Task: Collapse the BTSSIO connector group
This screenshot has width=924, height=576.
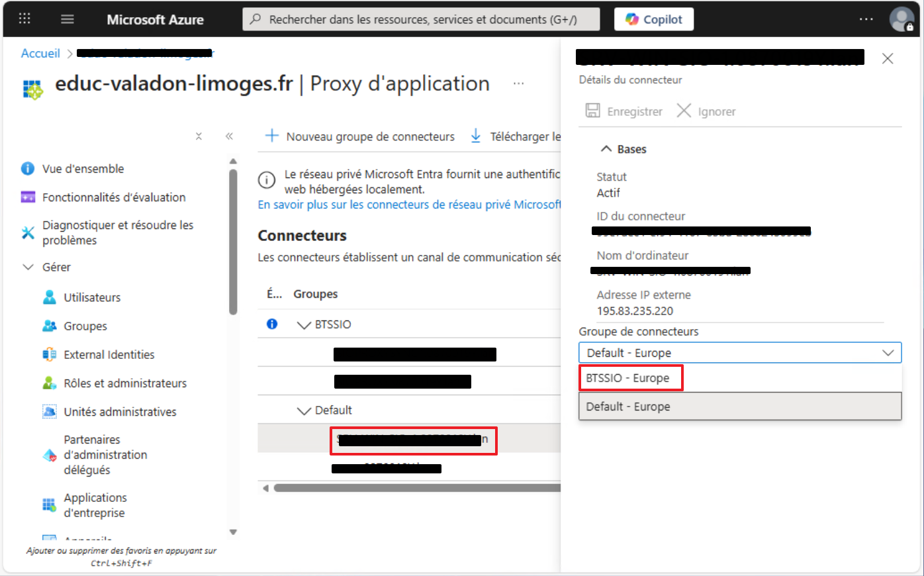Action: 304,325
